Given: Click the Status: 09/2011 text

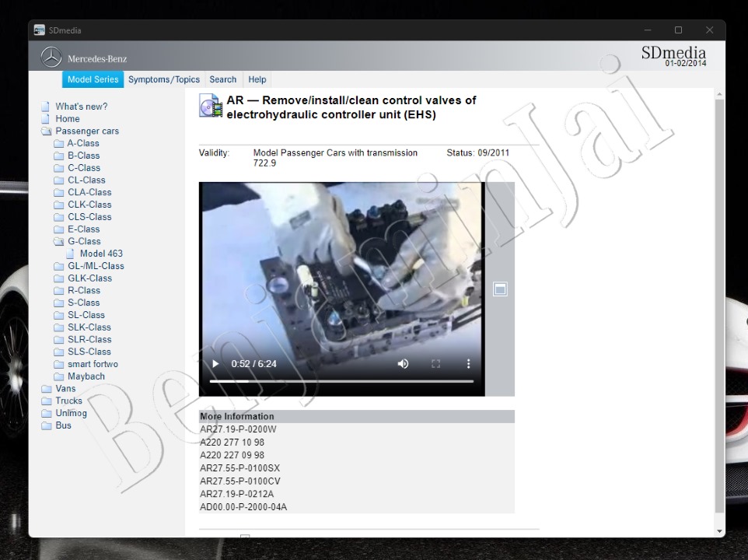Looking at the screenshot, I should [x=477, y=152].
